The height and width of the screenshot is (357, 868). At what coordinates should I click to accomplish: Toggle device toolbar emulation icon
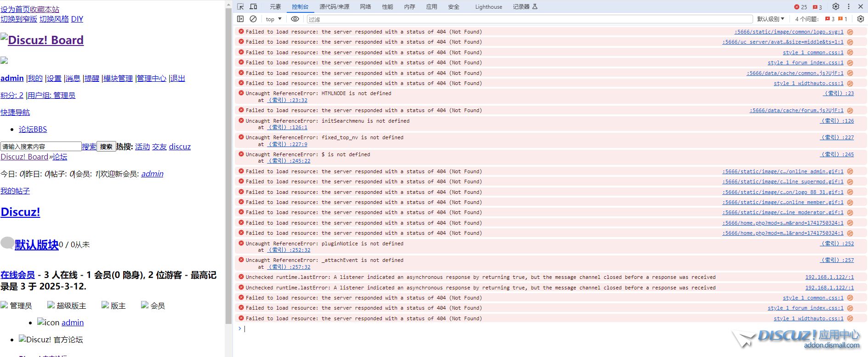pyautogui.click(x=253, y=6)
